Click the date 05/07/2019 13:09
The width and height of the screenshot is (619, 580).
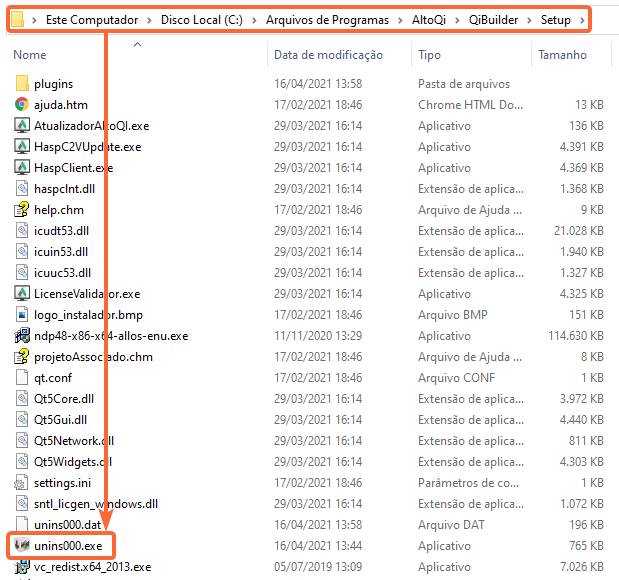coord(318,567)
